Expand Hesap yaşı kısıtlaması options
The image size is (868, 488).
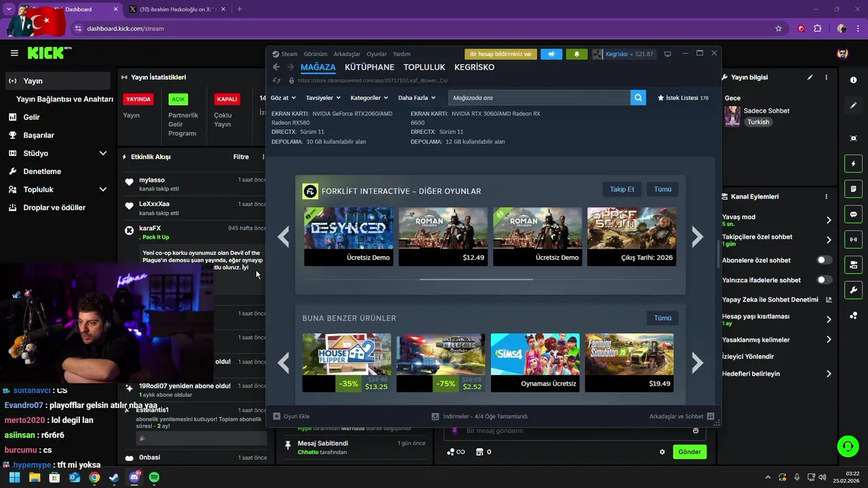(829, 319)
